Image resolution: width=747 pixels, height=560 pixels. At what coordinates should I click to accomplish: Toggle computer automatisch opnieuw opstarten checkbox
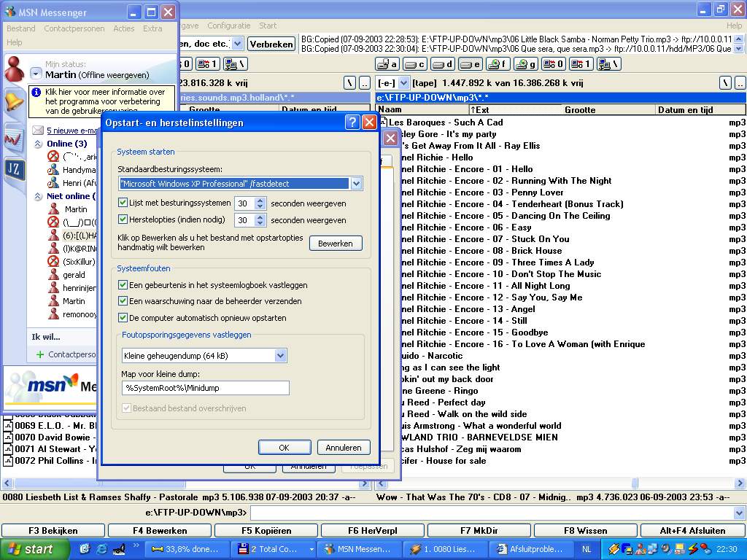tap(123, 318)
